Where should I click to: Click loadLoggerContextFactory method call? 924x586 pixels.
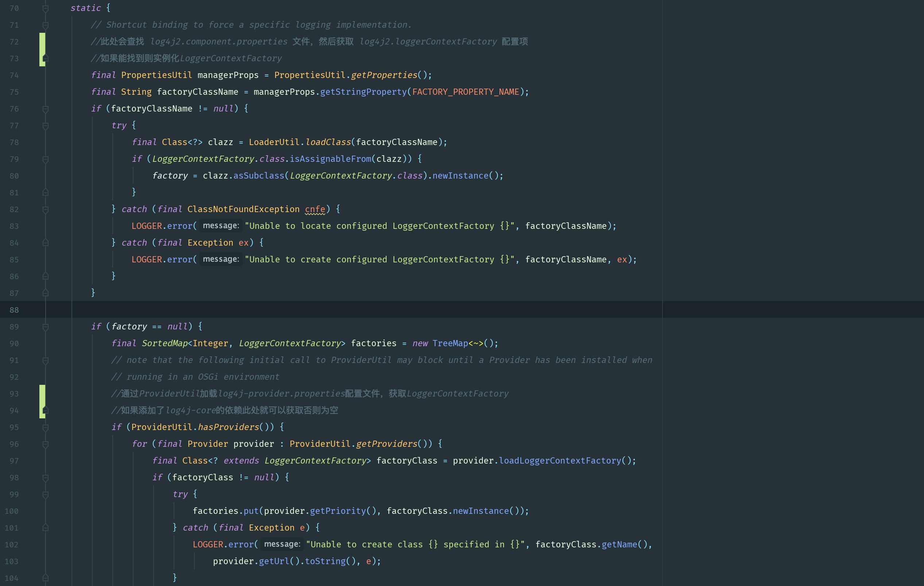560,461
